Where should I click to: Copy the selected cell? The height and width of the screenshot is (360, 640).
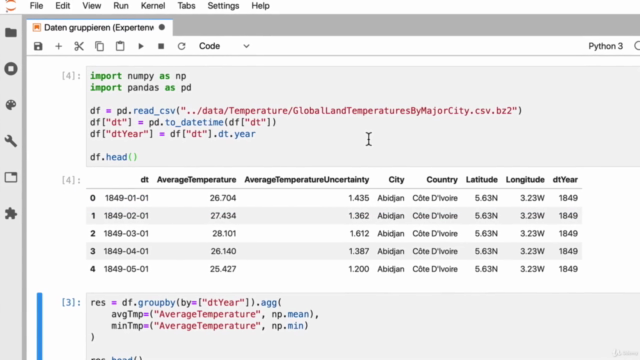(x=99, y=46)
